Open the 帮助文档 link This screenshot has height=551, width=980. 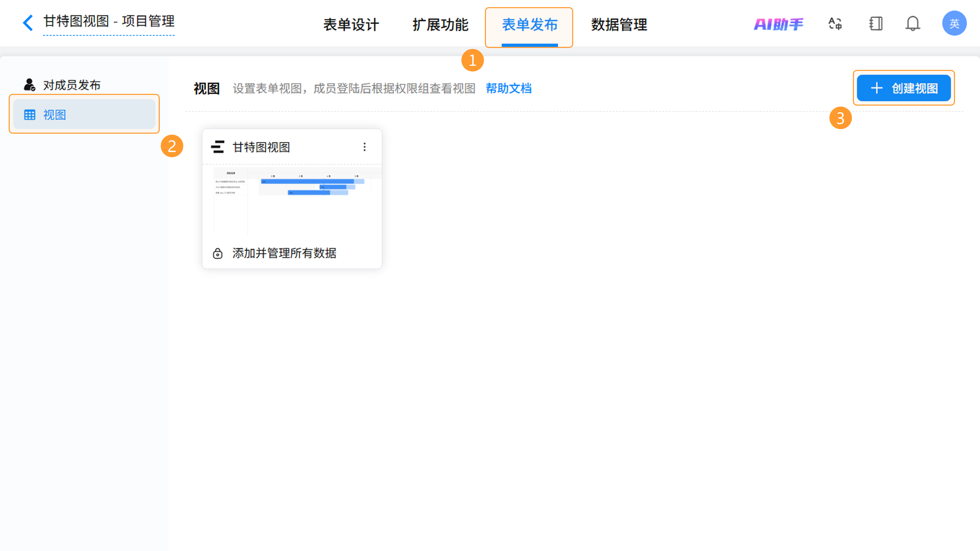[x=508, y=88]
